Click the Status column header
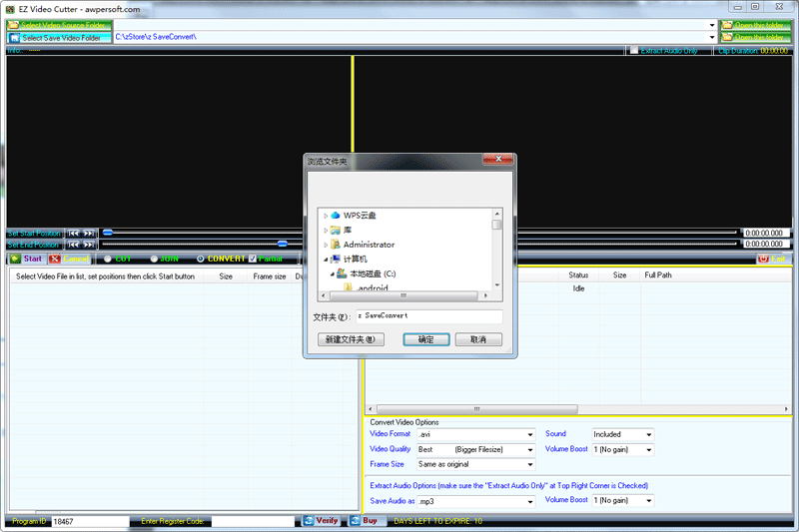The width and height of the screenshot is (799, 532). (x=578, y=274)
